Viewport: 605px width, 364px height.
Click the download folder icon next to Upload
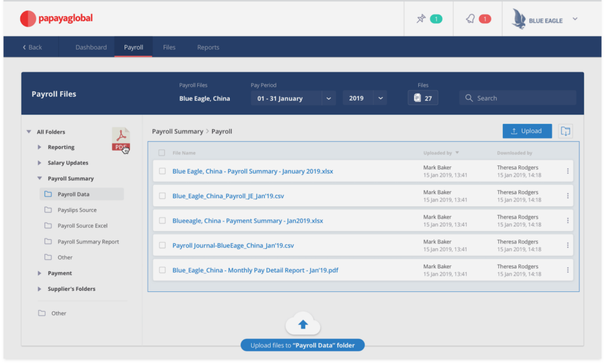coord(565,131)
